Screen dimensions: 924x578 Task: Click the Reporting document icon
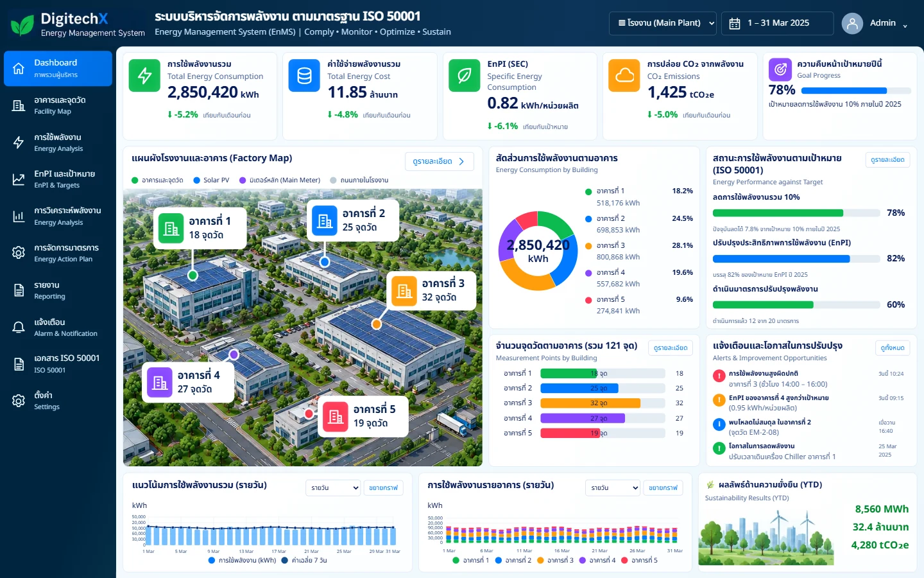coord(19,290)
